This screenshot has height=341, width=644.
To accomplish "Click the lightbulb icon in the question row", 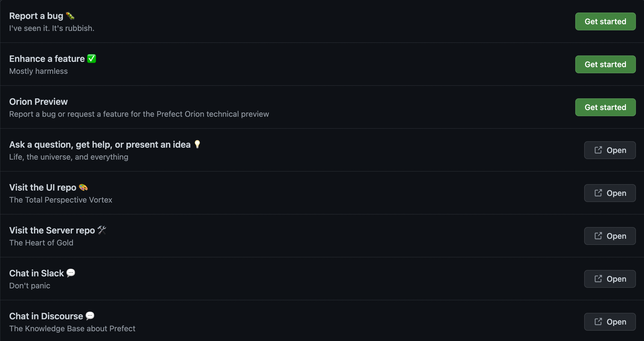I will (198, 144).
